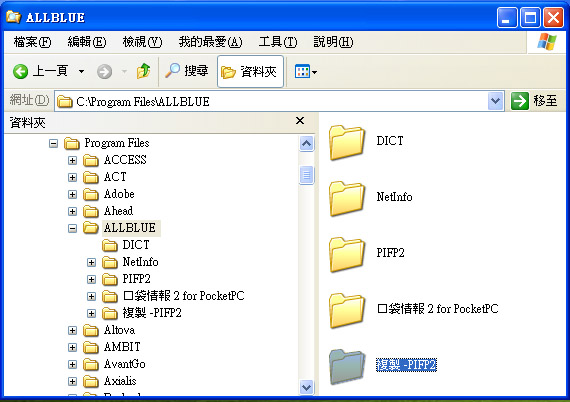Select Adobe folder in the tree
Viewport: 570px width, 402px height.
[x=119, y=194]
